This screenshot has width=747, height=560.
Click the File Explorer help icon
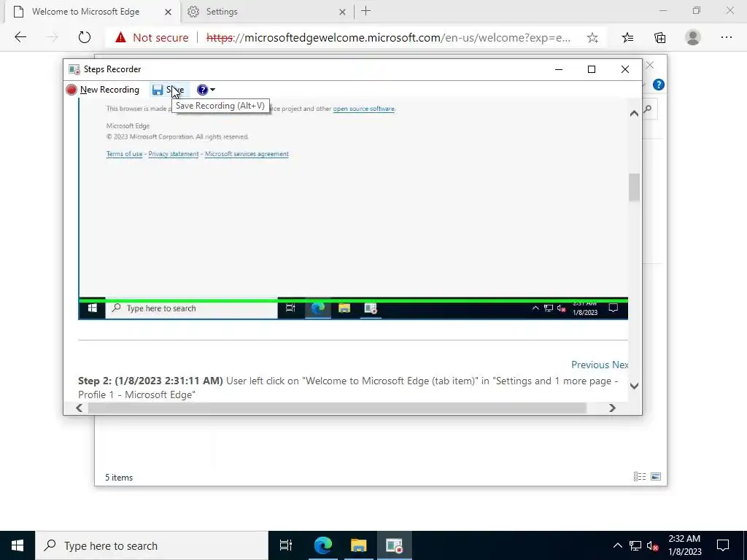pyautogui.click(x=659, y=85)
